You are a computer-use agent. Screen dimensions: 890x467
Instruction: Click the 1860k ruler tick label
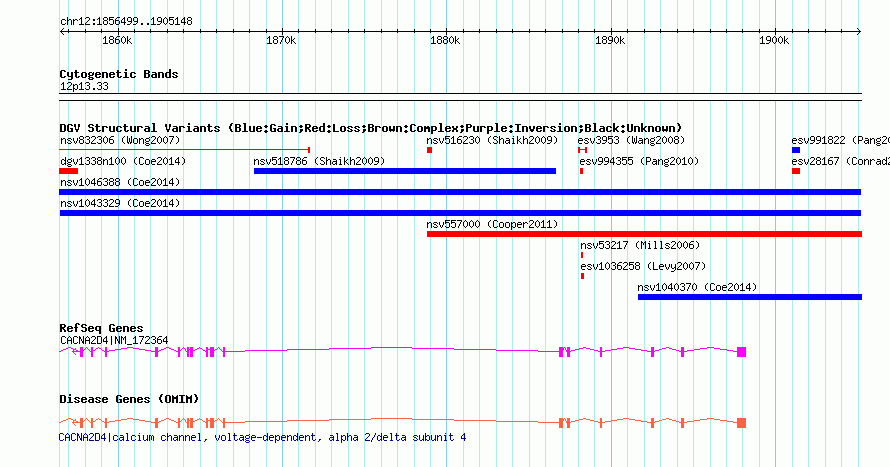[117, 41]
